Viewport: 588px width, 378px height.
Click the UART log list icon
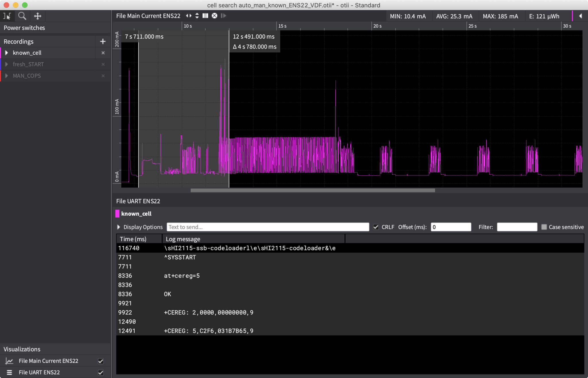[x=9, y=373]
